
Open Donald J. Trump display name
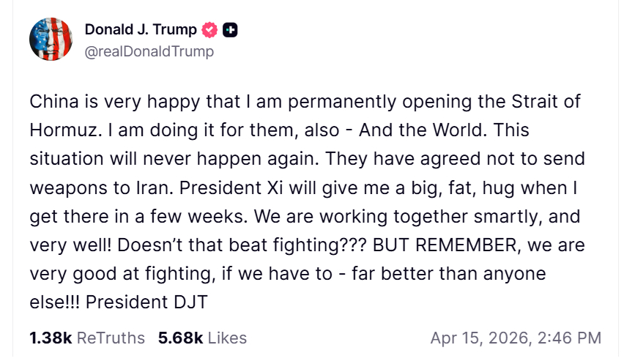click(141, 30)
